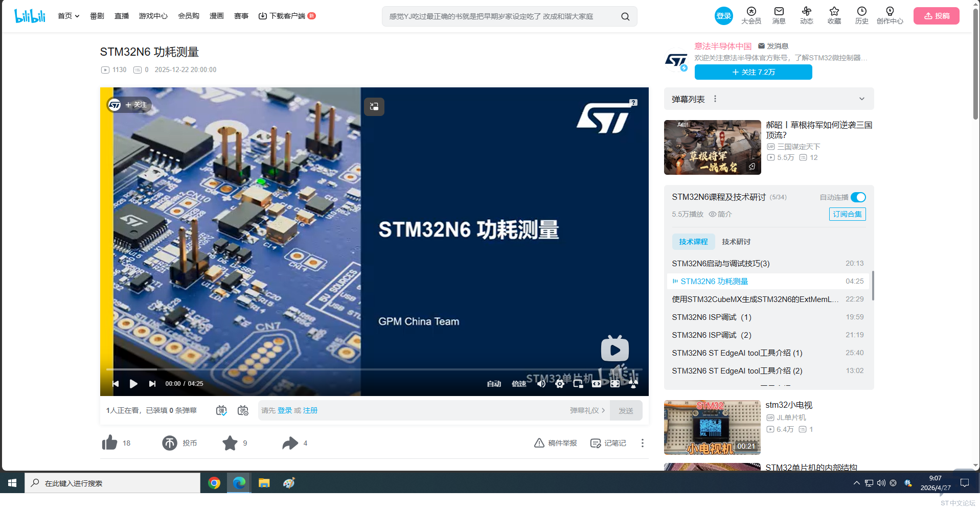
Task: Click the large bilibili TV play icon
Action: coord(614,349)
